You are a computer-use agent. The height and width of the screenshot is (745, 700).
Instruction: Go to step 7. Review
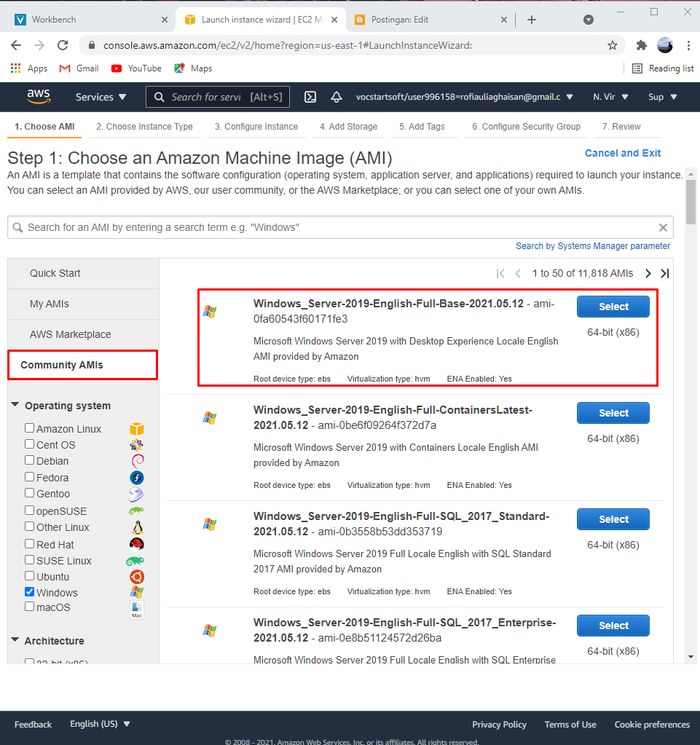[x=621, y=127]
